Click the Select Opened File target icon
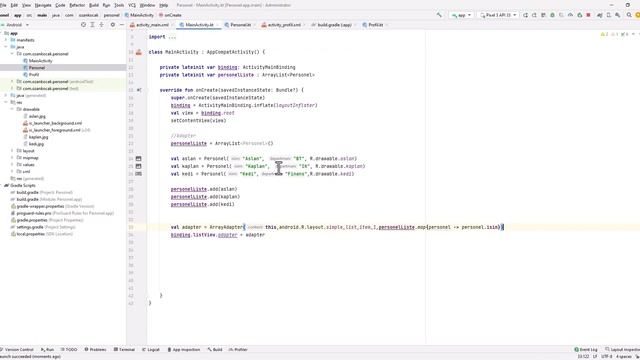The image size is (640, 360). [83, 25]
